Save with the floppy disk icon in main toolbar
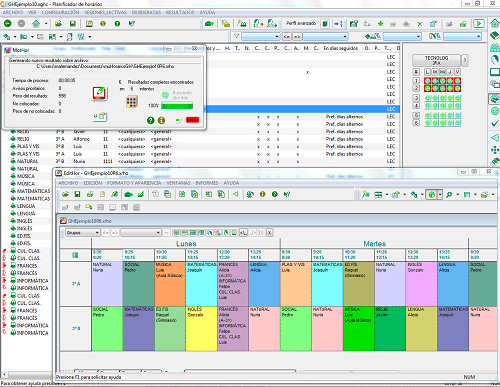This screenshot has height=387, width=500. [72, 24]
